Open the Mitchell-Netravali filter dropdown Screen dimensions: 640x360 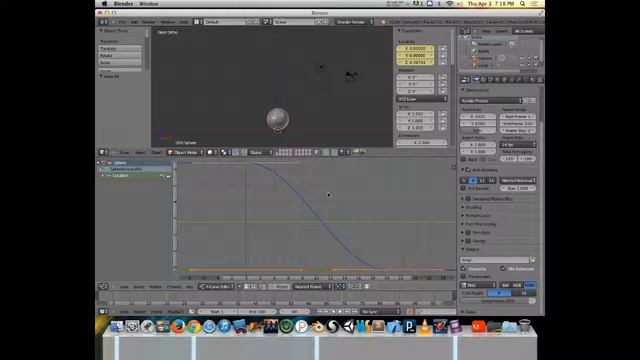pos(518,180)
